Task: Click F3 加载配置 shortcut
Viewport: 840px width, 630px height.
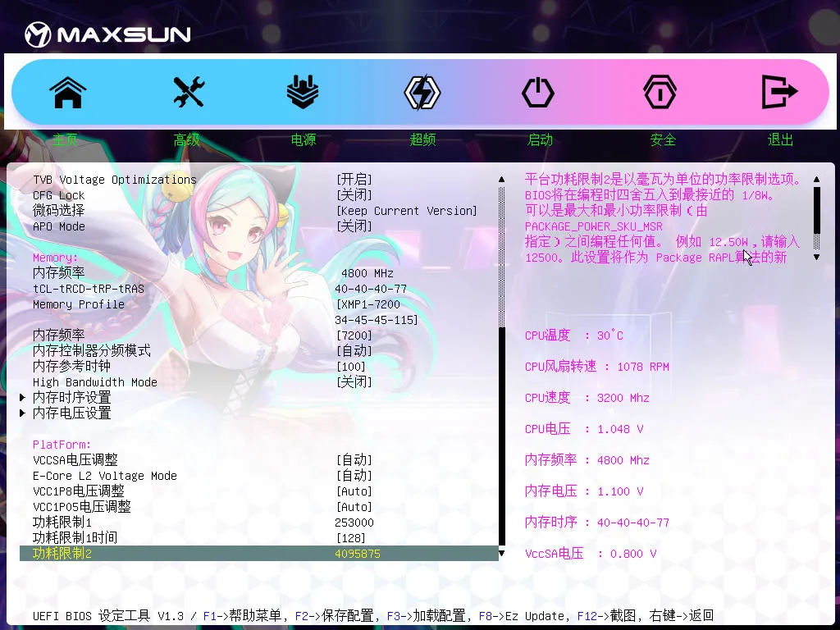Action: coord(426,616)
